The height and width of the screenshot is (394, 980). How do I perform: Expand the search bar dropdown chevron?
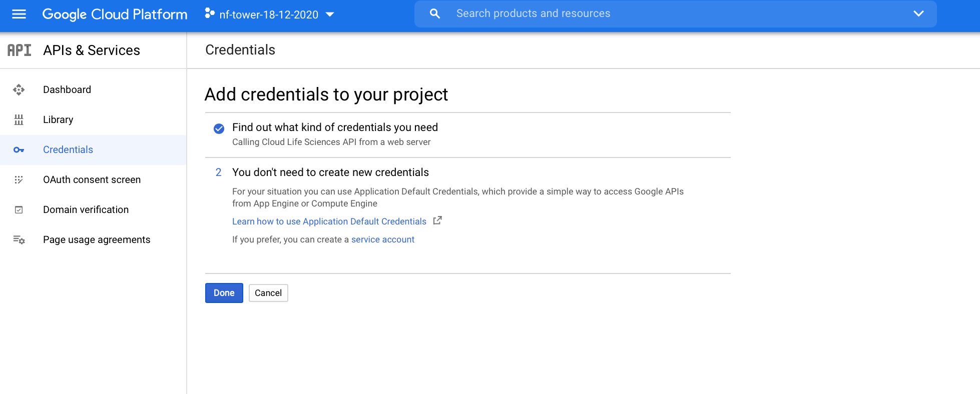[x=918, y=14]
